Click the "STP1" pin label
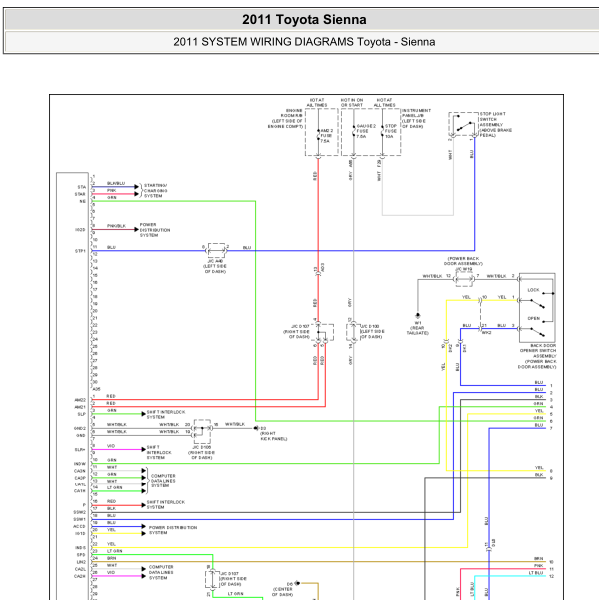This screenshot has height=600, width=599. click(80, 251)
